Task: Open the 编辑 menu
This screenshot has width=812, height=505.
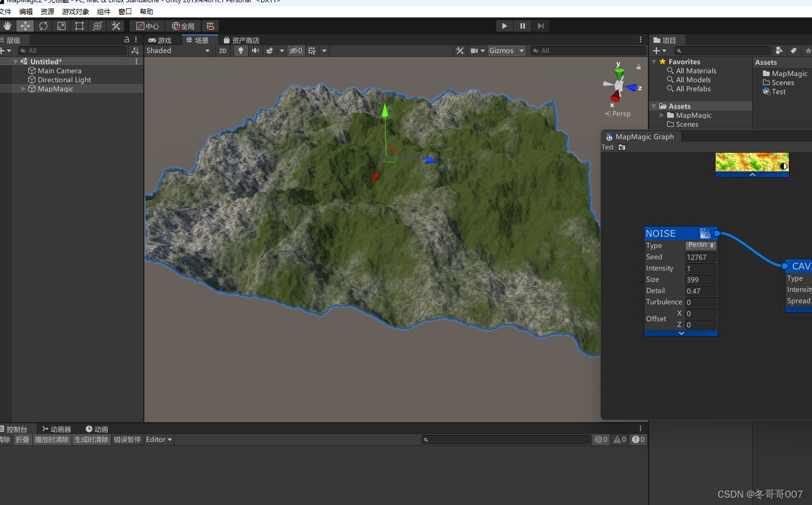Action: [x=25, y=11]
